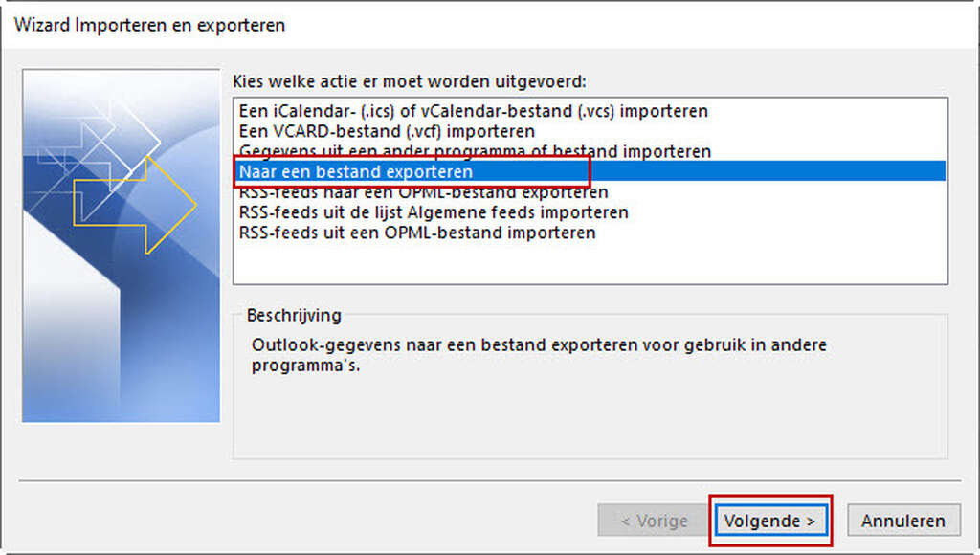Pick RSS-feeds uit een OPML-bestand importeren

point(417,233)
